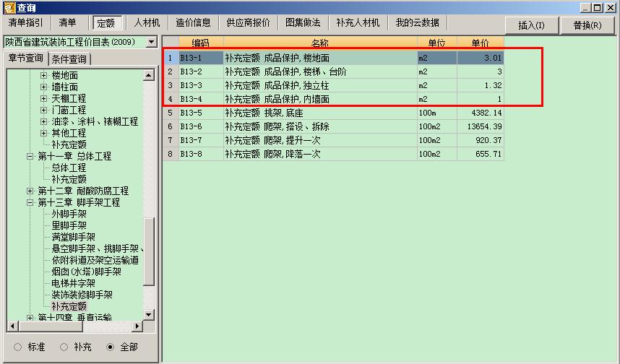Screen dimensions: 620x364
Task: Open the 陕西省建筑装饰工程价目表 dropdown
Action: tap(152, 42)
